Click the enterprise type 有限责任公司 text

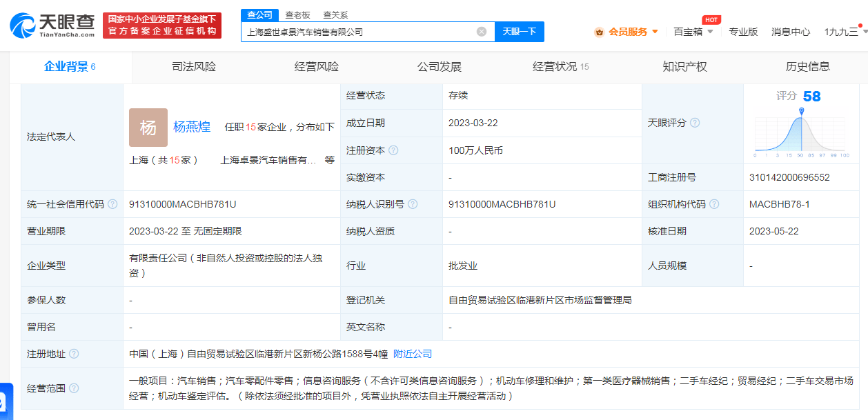pos(226,266)
